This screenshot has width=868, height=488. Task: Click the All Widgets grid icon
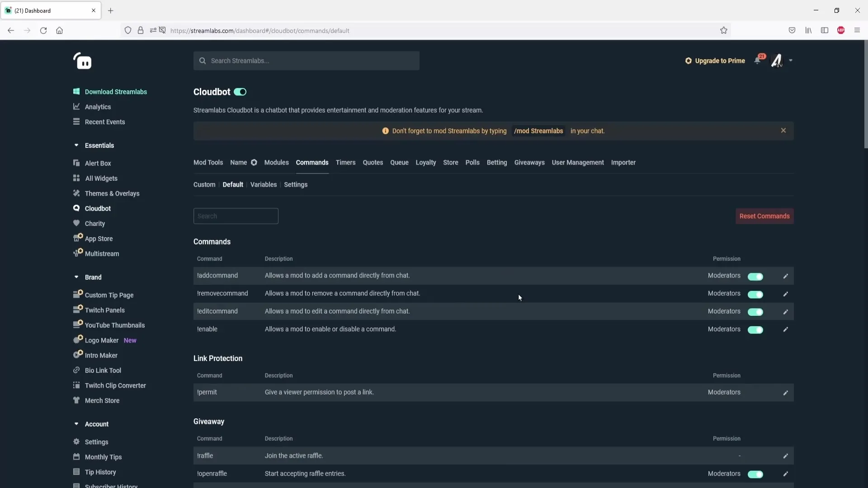pyautogui.click(x=76, y=178)
